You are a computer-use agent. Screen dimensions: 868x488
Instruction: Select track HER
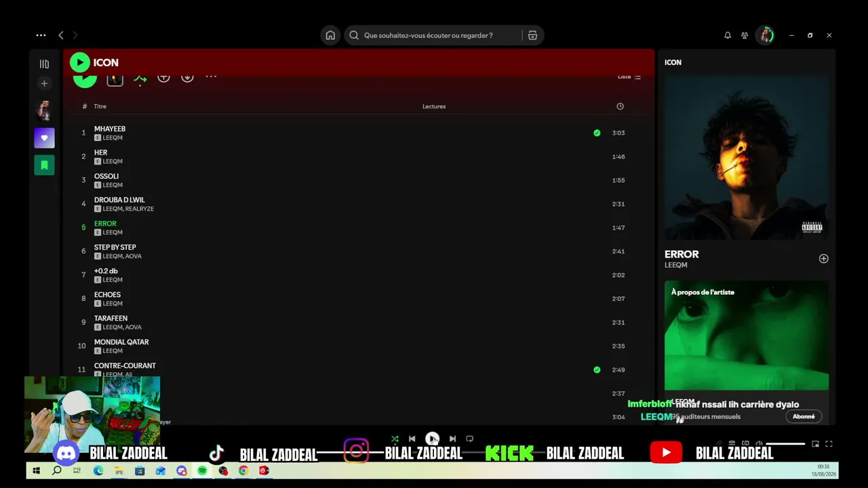100,152
